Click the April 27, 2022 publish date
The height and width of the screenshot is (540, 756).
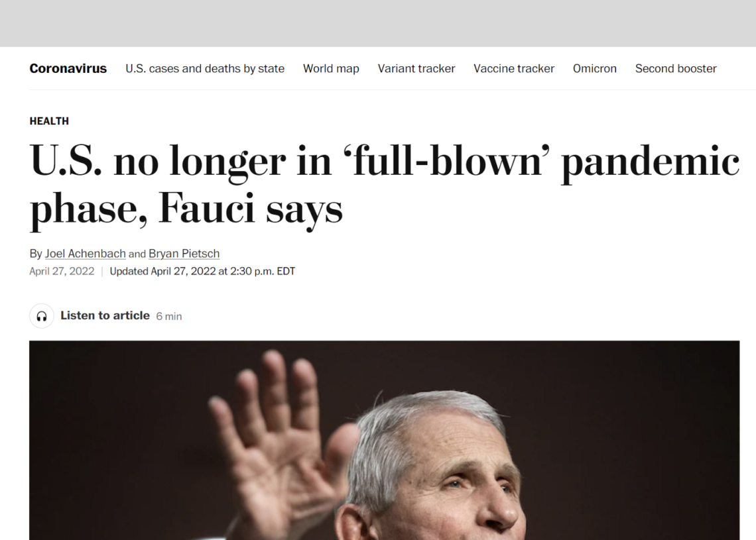pos(62,271)
